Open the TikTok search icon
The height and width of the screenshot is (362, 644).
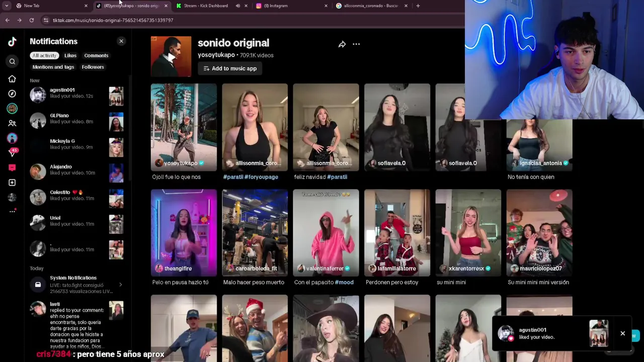12,61
